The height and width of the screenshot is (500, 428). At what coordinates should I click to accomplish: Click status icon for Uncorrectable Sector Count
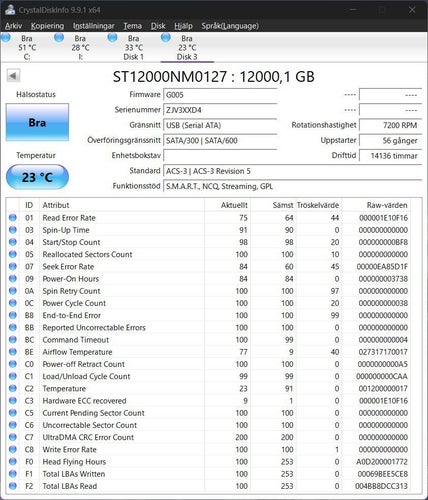13,425
